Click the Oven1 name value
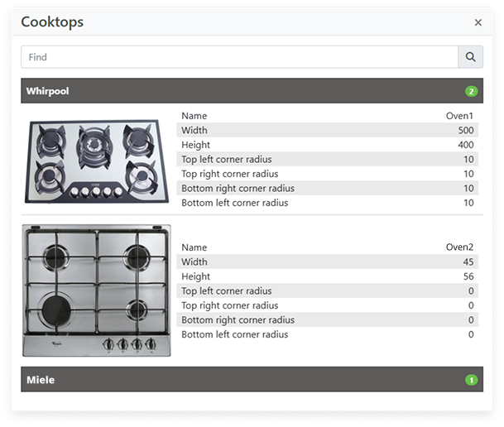504x427 pixels. pos(459,116)
